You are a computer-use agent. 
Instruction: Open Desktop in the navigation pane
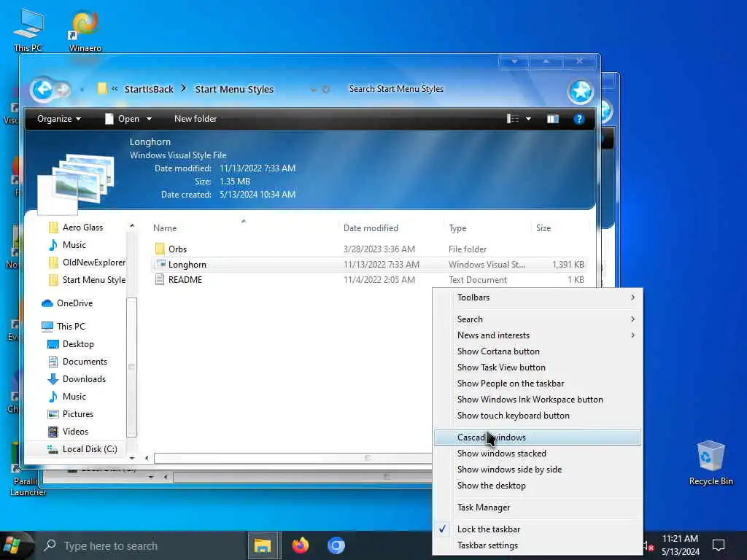71,344
